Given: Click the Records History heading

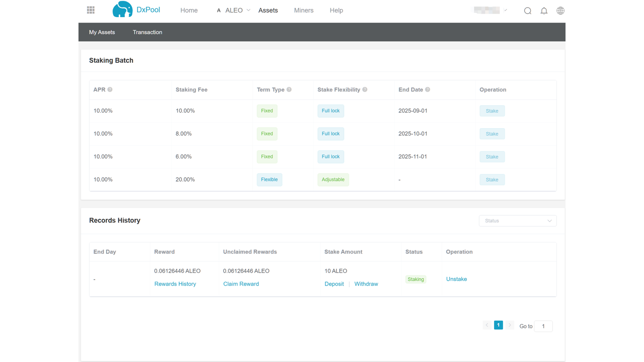Looking at the screenshot, I should [115, 221].
